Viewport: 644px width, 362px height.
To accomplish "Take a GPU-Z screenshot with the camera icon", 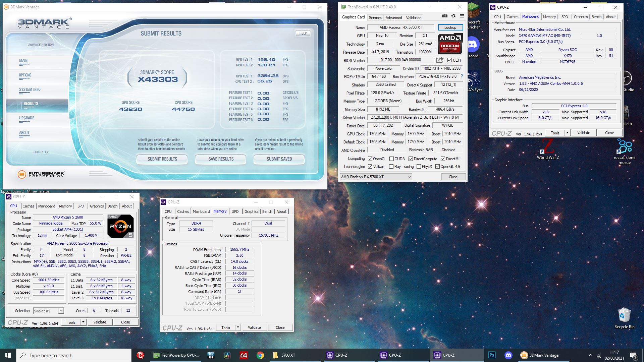I will pyautogui.click(x=444, y=16).
